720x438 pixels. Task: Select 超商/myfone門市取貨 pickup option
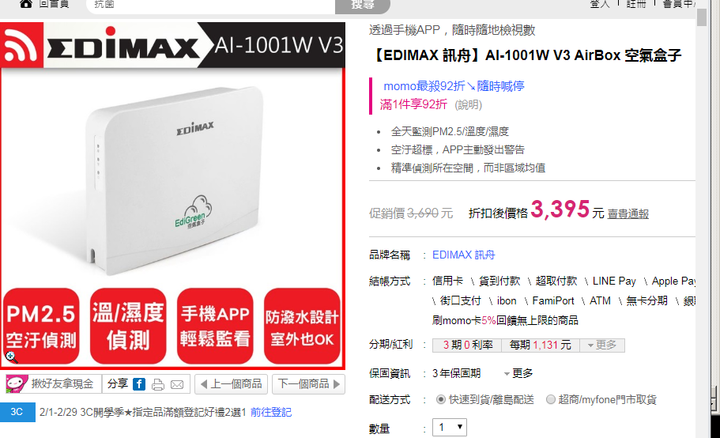(x=551, y=400)
